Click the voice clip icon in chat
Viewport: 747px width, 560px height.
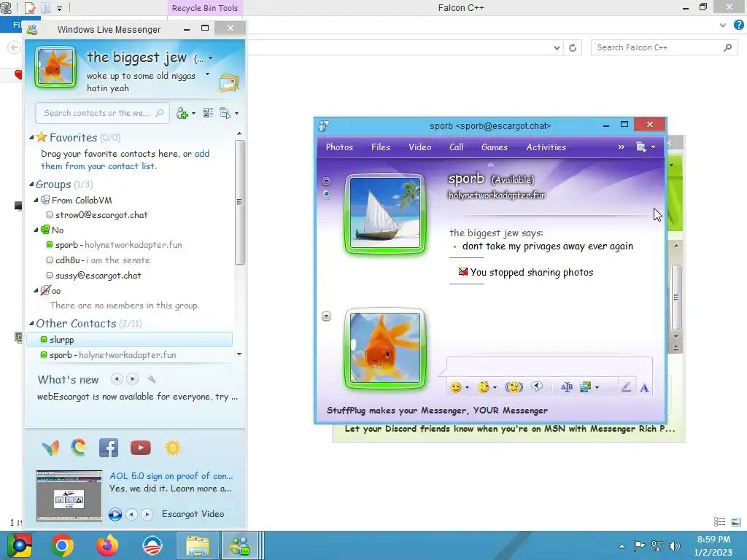coord(537,386)
